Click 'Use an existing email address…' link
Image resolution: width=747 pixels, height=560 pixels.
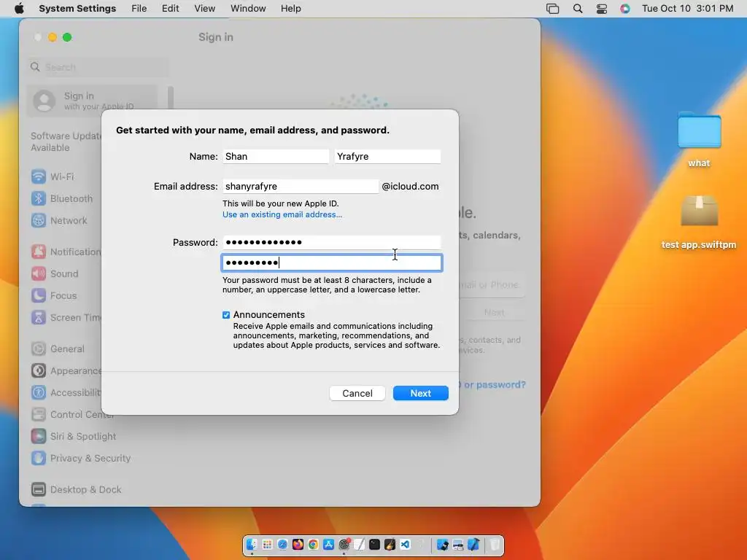click(282, 215)
